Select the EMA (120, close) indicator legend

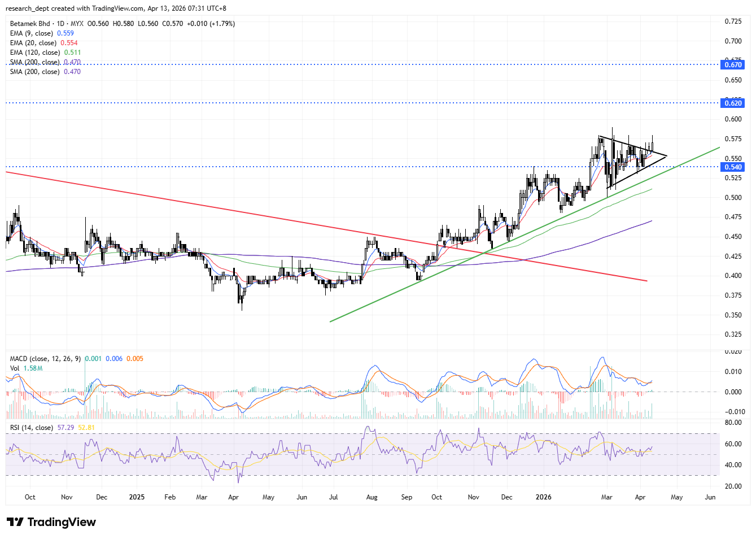click(x=35, y=53)
